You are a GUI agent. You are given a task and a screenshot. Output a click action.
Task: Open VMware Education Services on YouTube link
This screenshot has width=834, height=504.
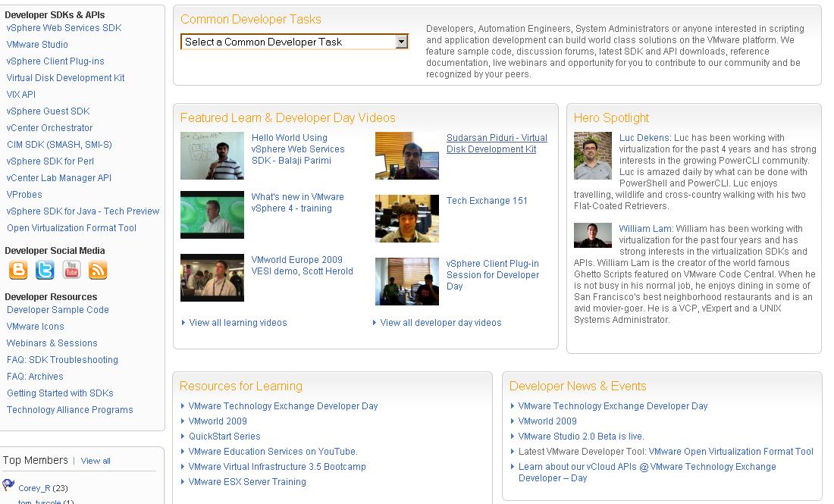pos(273,452)
